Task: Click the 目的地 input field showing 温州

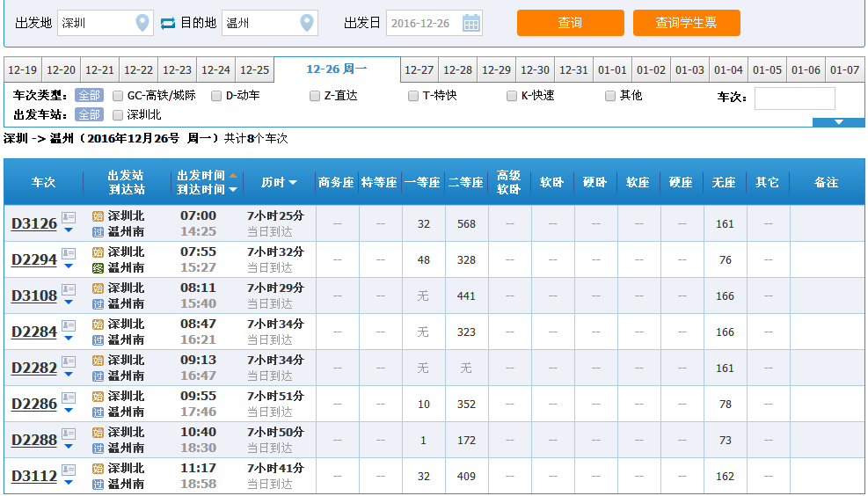Action: tap(270, 23)
